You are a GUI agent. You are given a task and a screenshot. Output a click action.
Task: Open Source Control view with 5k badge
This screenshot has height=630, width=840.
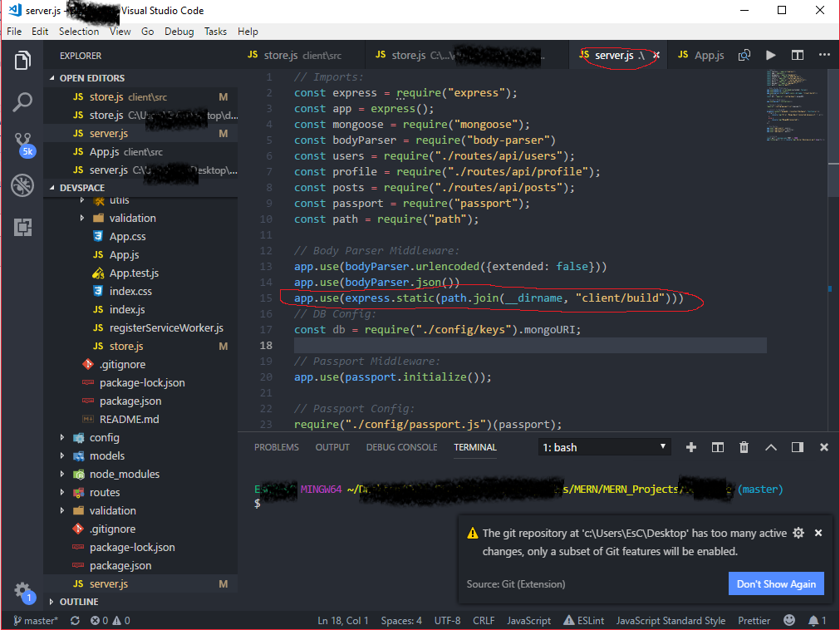tap(23, 144)
